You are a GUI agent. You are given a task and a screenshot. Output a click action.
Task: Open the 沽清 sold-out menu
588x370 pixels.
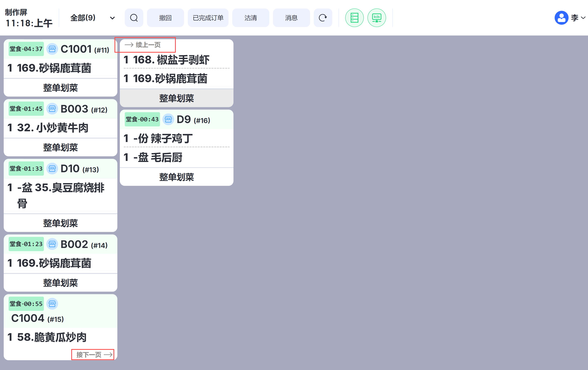[x=251, y=18]
